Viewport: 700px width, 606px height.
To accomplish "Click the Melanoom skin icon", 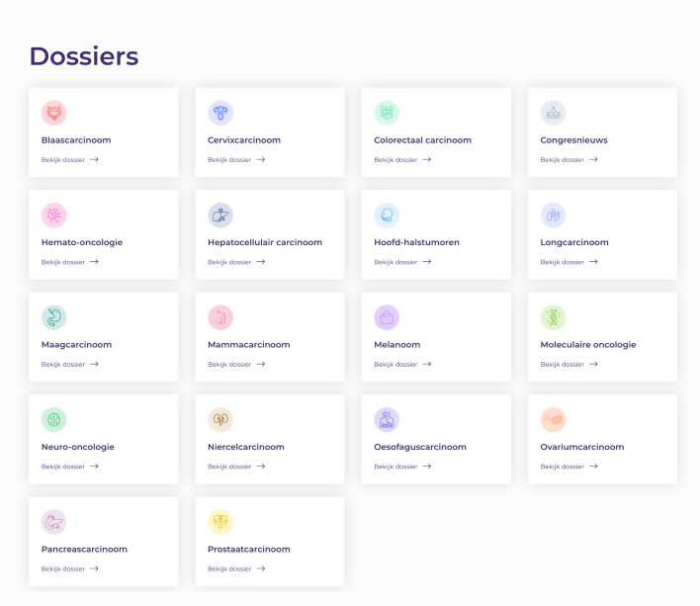I will point(387,317).
